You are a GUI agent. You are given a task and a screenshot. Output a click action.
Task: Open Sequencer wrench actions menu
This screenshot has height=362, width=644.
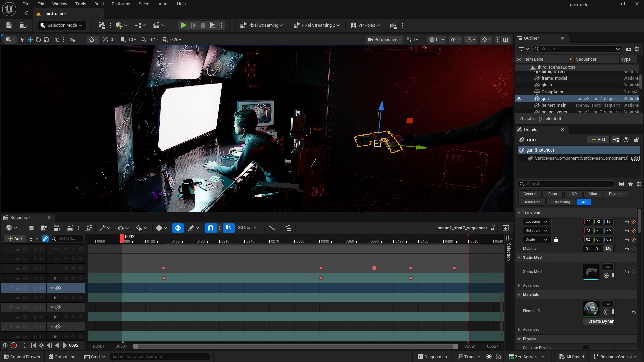[x=105, y=228]
